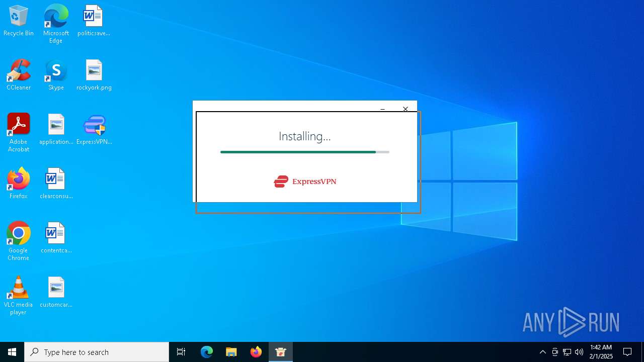This screenshot has height=362, width=644.
Task: Open the Windows Start menu
Action: 12,352
